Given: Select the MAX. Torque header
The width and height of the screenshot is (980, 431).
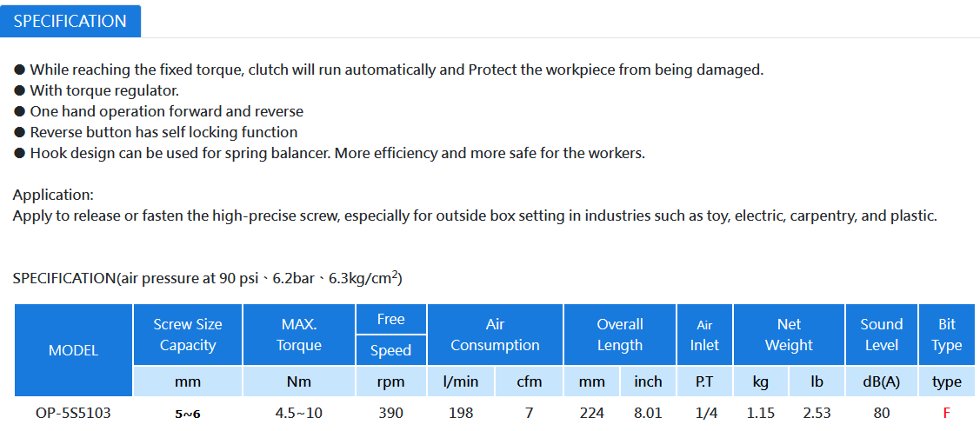Looking at the screenshot, I should pyautogui.click(x=299, y=335).
